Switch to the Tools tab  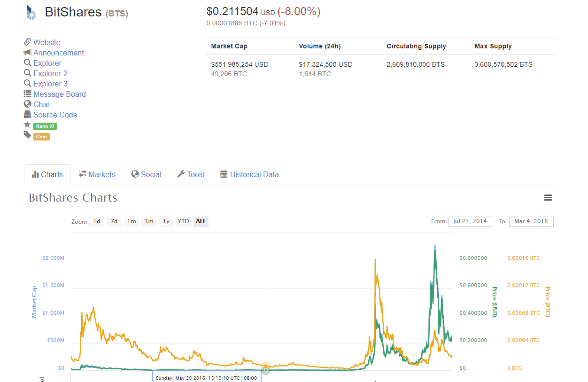191,174
